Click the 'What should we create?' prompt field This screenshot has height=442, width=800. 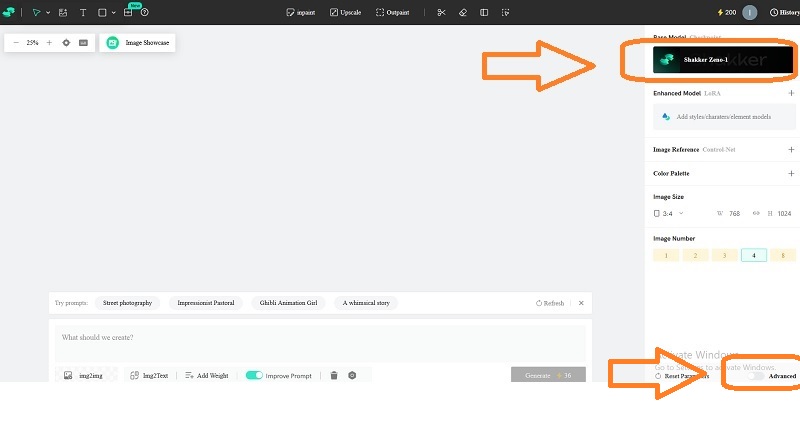(x=318, y=338)
